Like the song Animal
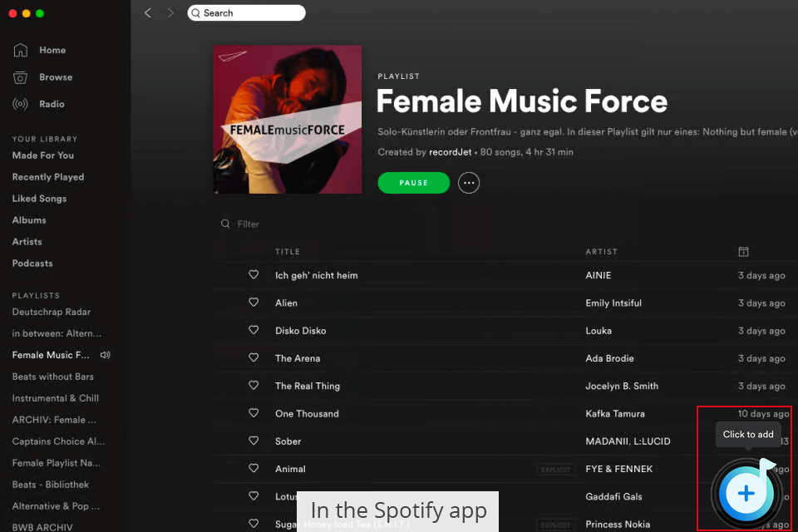 [254, 468]
